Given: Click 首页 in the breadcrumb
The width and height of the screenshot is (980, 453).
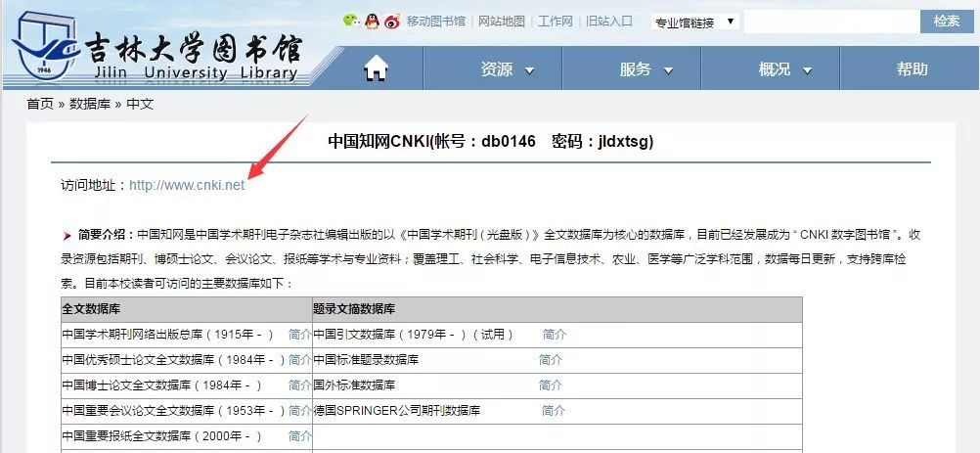Looking at the screenshot, I should 40,104.
